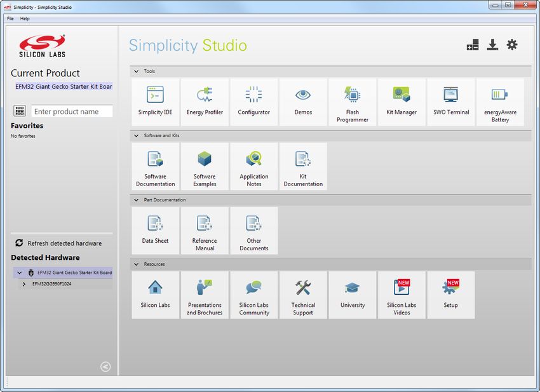Open the Demos tile

pyautogui.click(x=303, y=102)
